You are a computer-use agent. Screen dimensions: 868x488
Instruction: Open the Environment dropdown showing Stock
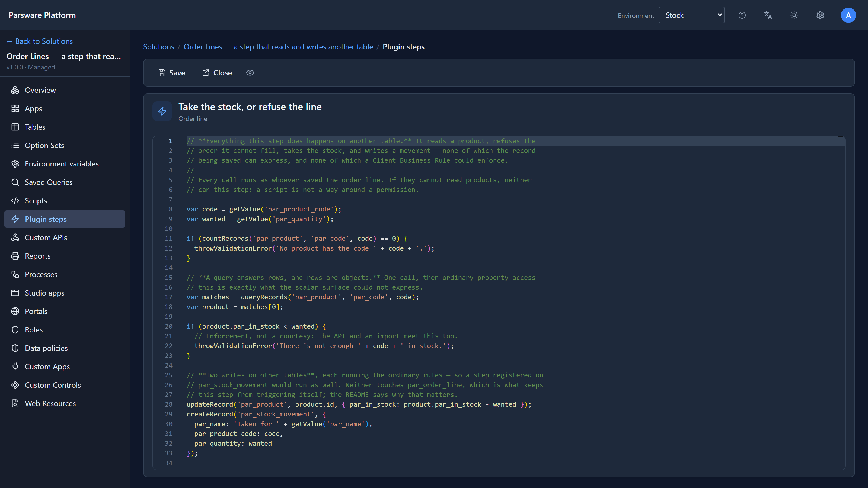pyautogui.click(x=691, y=15)
